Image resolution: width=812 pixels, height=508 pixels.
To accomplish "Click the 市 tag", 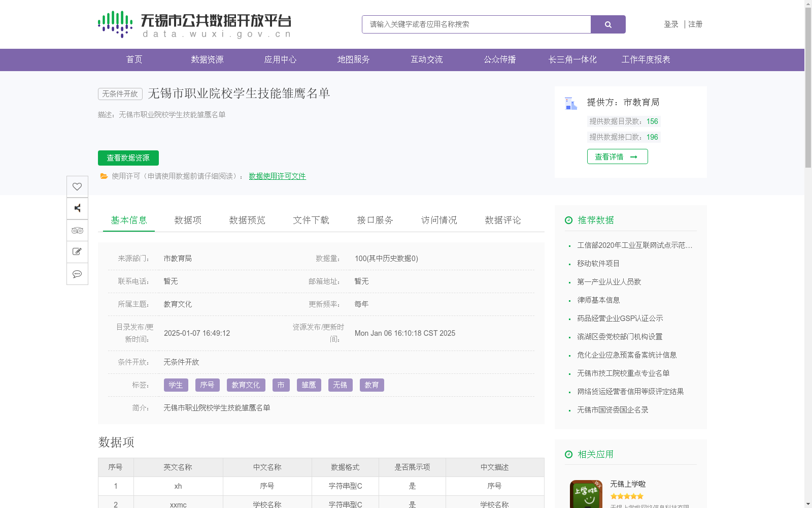I will pyautogui.click(x=281, y=385).
